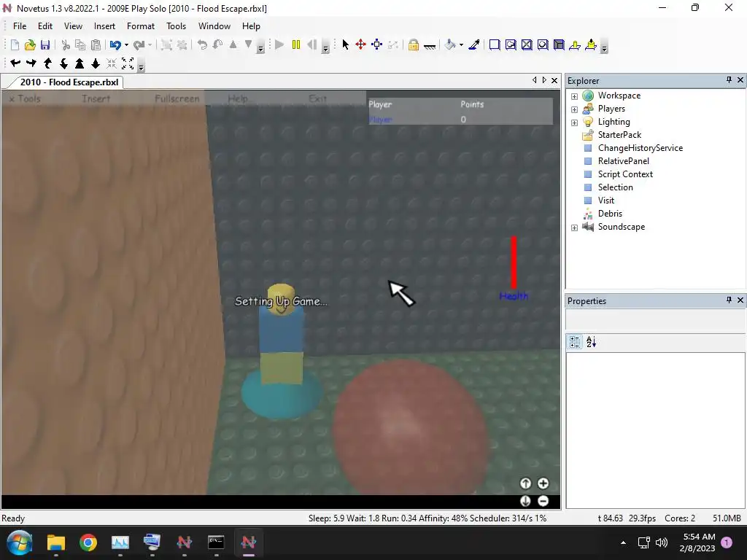
Task: Open the paint bucket color dropdown
Action: click(x=461, y=44)
